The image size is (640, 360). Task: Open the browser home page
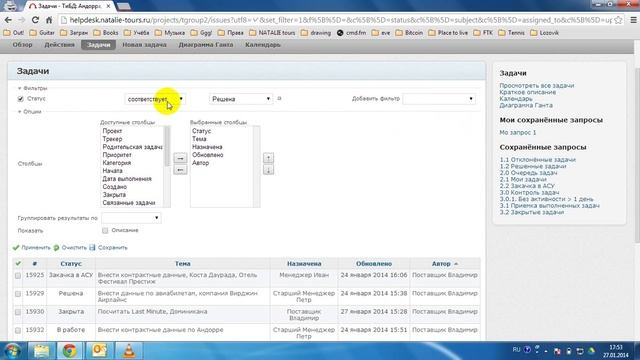pos(49,20)
